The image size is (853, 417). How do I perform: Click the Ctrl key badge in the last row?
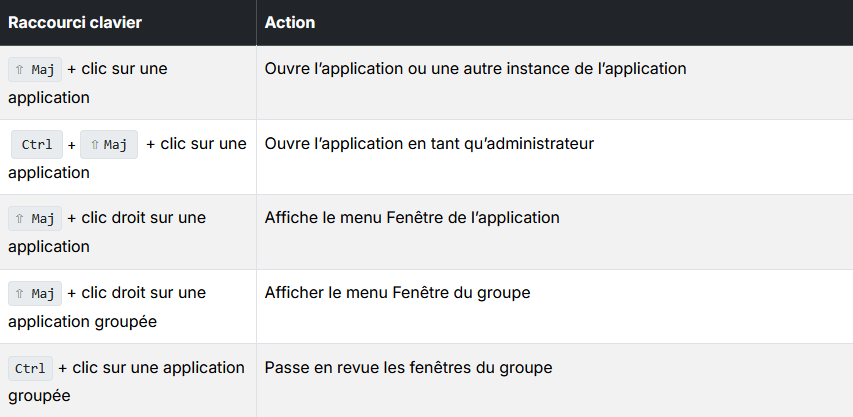[30, 369]
